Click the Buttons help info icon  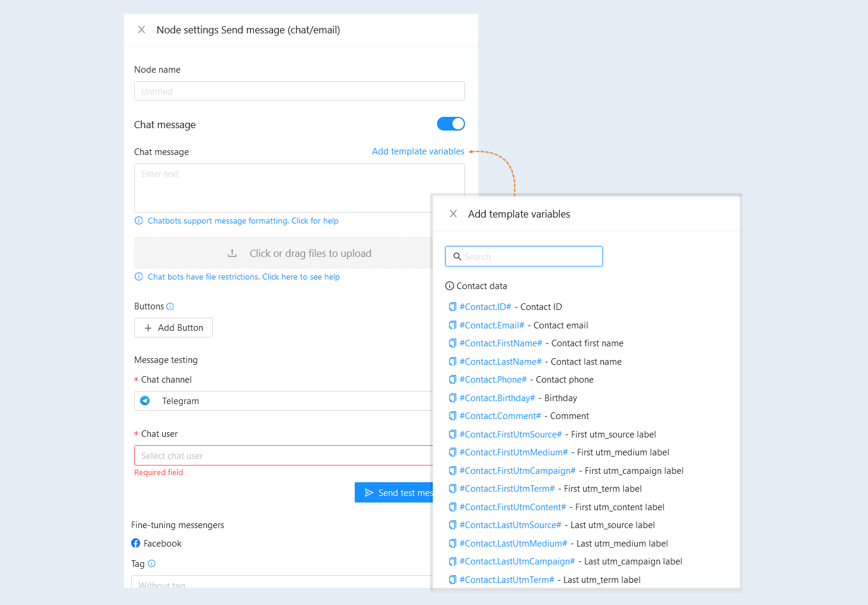tap(170, 306)
